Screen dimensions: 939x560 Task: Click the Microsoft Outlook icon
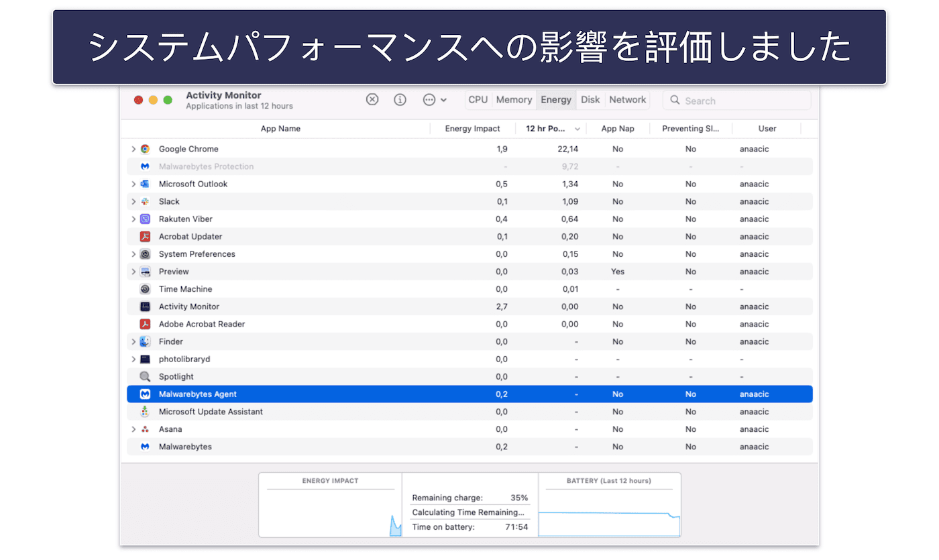145,184
